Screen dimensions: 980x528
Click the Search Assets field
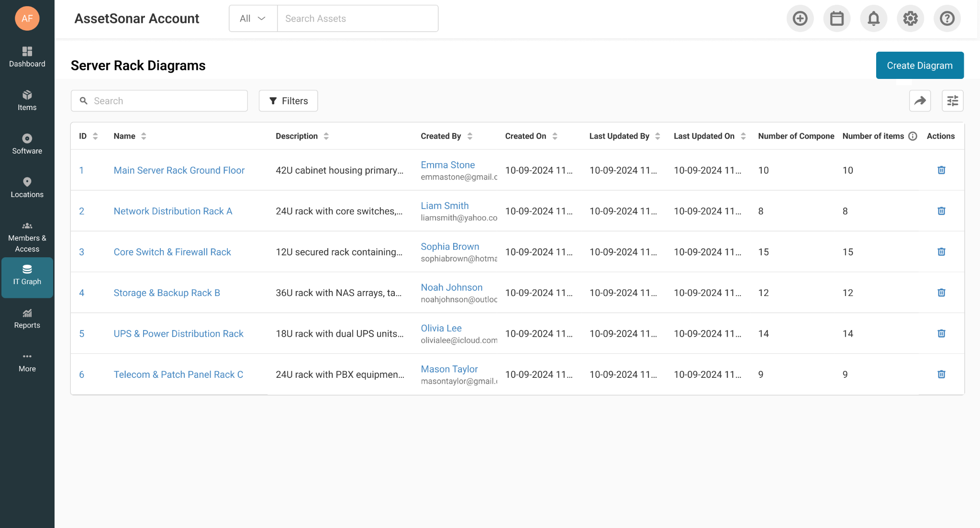pyautogui.click(x=357, y=19)
